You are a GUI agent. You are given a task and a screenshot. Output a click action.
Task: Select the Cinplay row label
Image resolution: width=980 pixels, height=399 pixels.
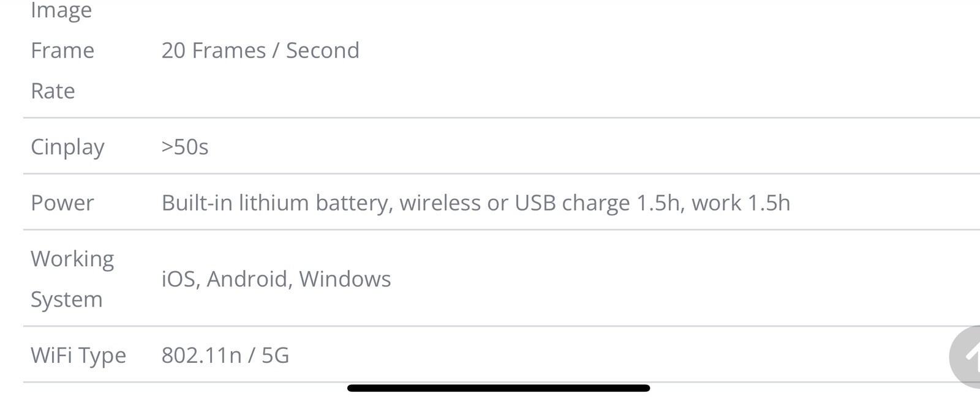click(67, 147)
